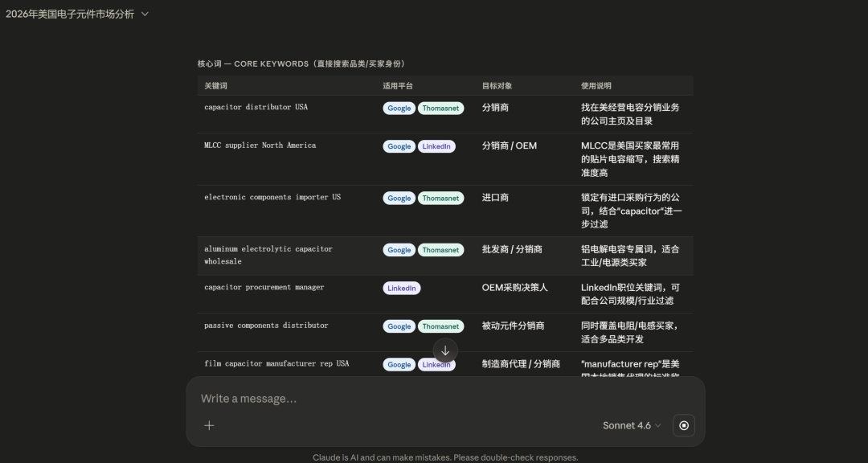Image resolution: width=868 pixels, height=463 pixels.
Task: Click target cell 被动元件分销商
Action: tap(513, 326)
